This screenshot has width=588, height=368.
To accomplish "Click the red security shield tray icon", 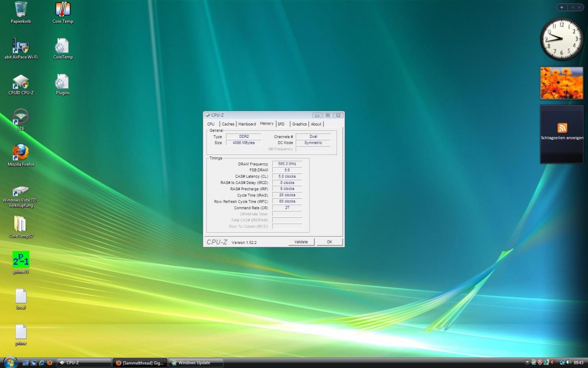I will [x=540, y=362].
